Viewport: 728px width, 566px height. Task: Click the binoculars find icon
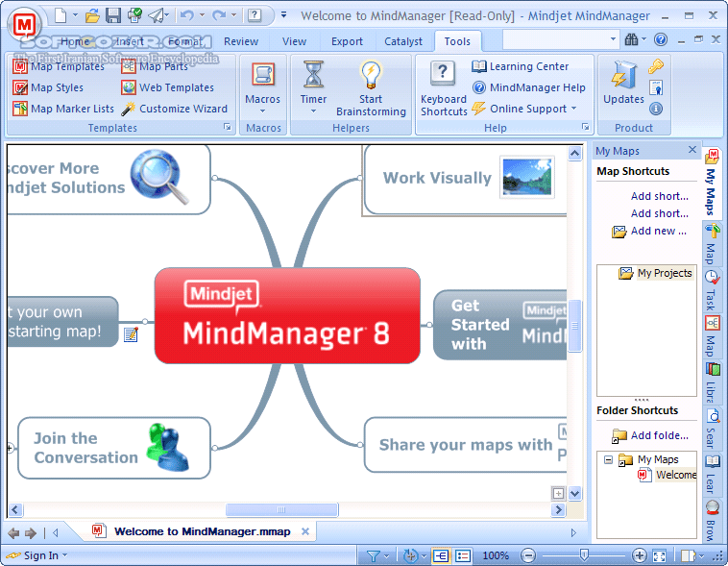(631, 39)
